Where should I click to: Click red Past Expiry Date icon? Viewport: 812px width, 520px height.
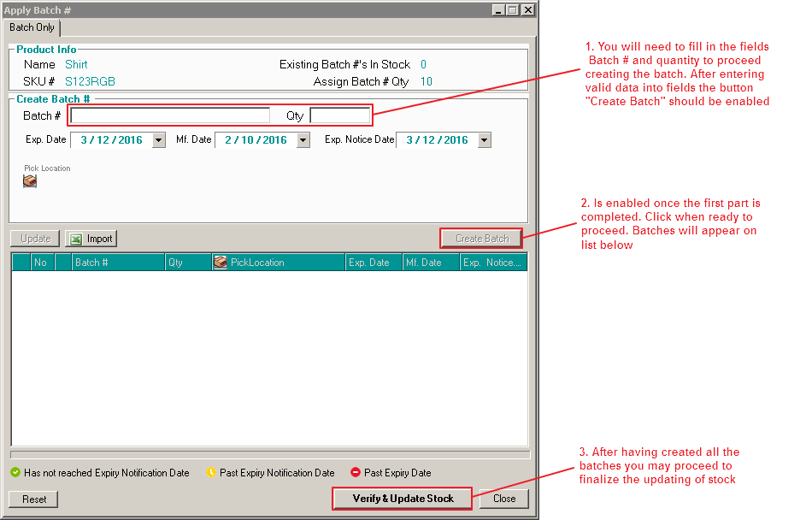click(355, 472)
